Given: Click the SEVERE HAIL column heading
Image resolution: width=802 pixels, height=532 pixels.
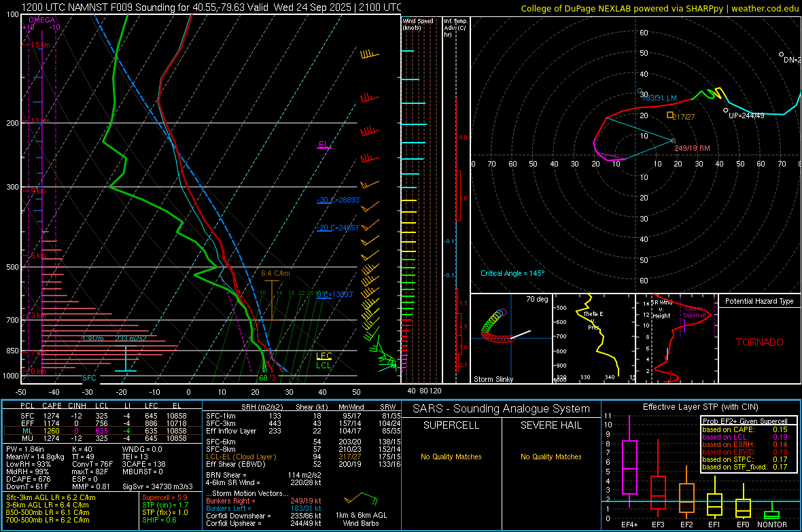Looking at the screenshot, I should click(x=551, y=425).
